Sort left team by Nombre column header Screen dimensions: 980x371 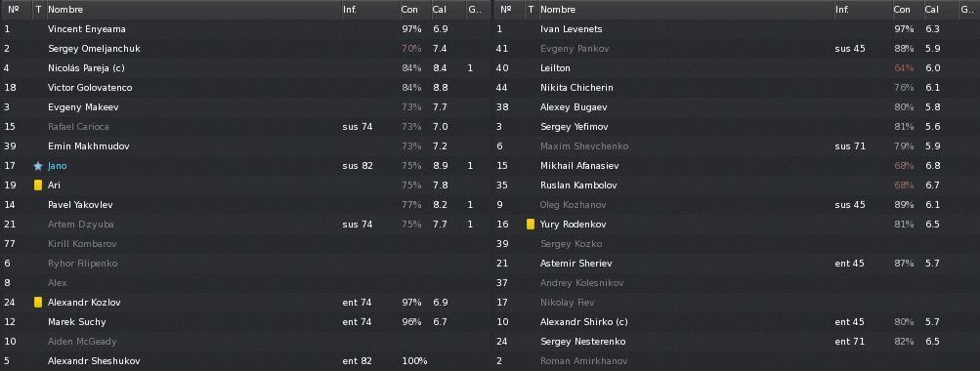pyautogui.click(x=193, y=10)
